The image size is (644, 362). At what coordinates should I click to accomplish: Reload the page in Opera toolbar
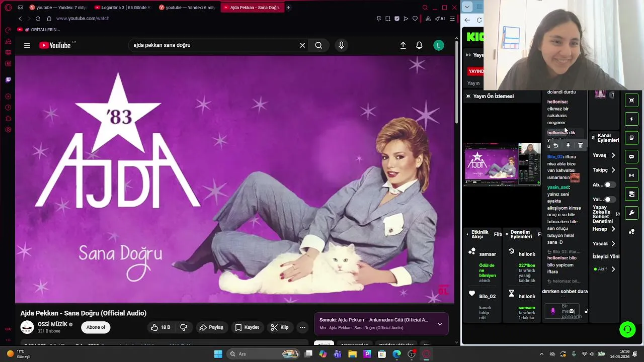[38, 19]
